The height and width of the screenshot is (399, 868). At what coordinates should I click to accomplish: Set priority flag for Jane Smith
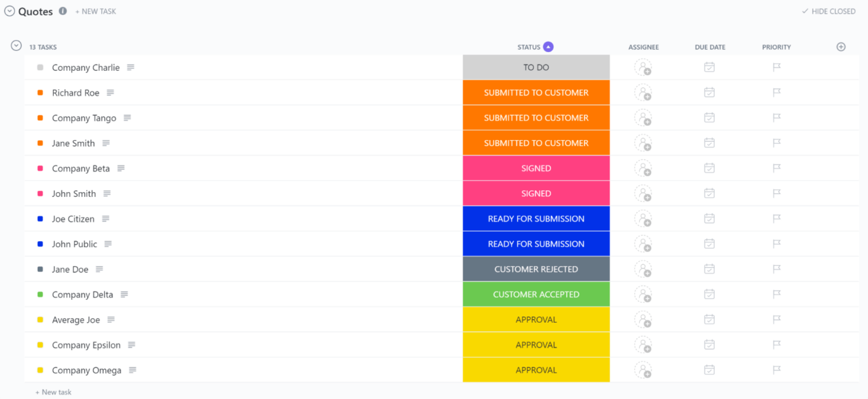pyautogui.click(x=776, y=143)
